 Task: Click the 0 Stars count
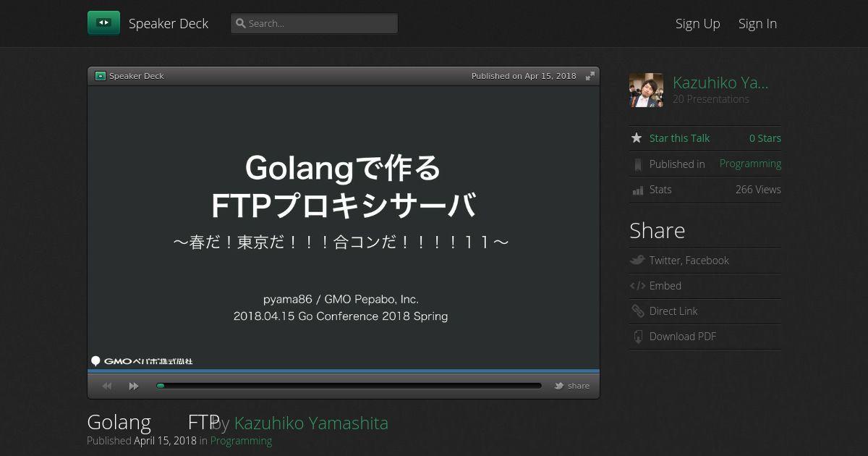click(765, 138)
